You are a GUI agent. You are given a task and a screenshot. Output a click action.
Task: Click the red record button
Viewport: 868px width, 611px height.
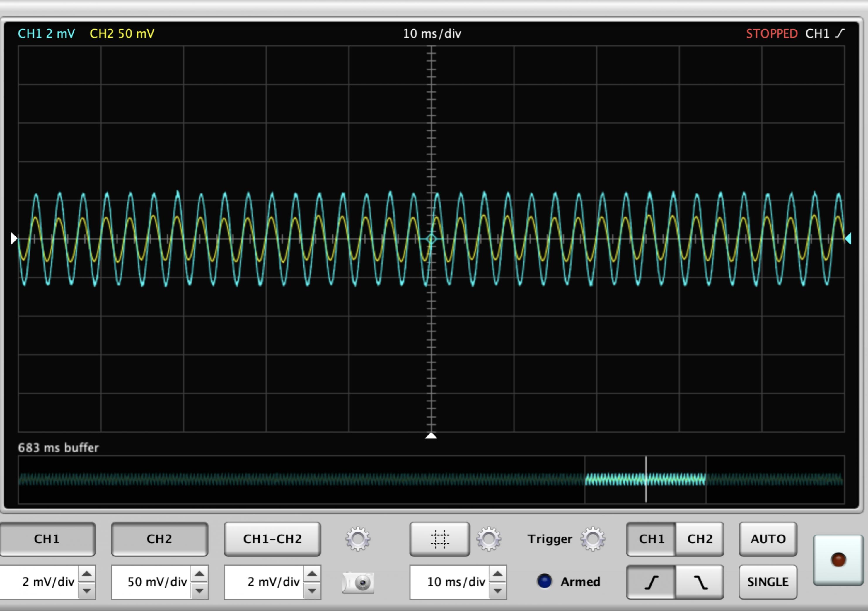(838, 560)
